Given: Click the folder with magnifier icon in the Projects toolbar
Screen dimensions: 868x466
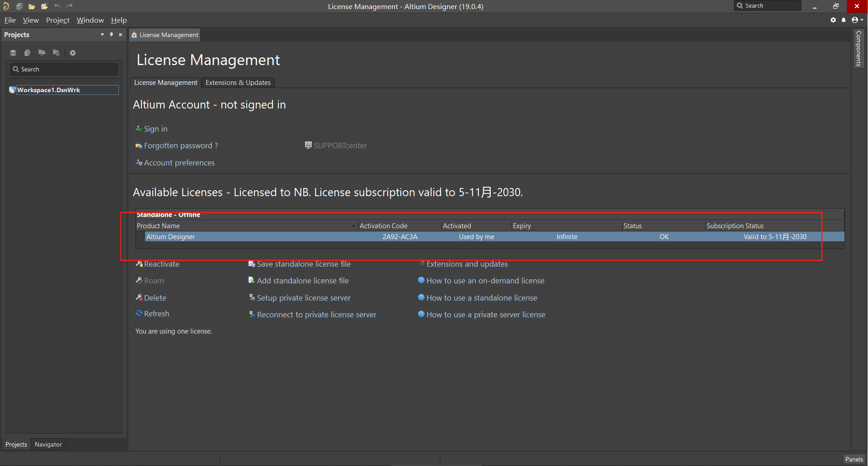Looking at the screenshot, I should point(42,53).
